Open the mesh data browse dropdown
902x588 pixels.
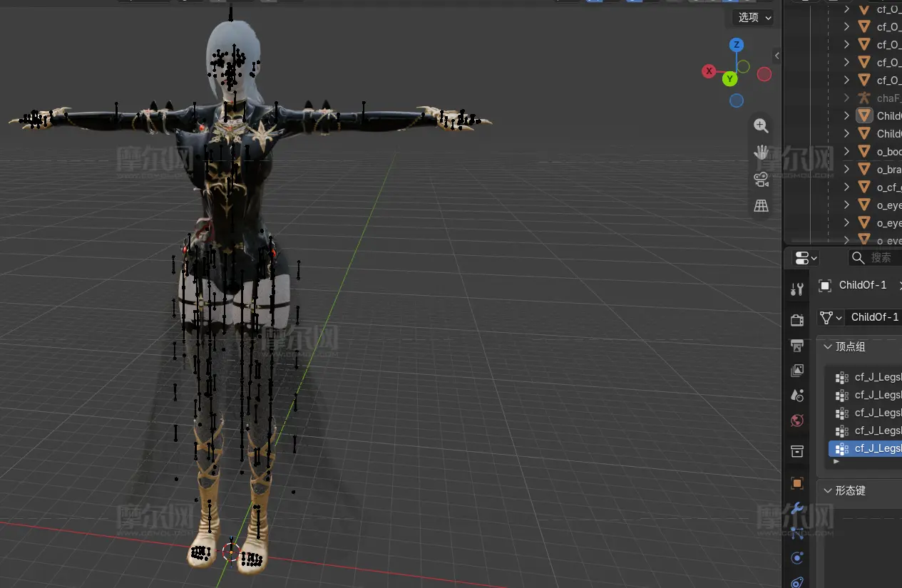click(830, 317)
